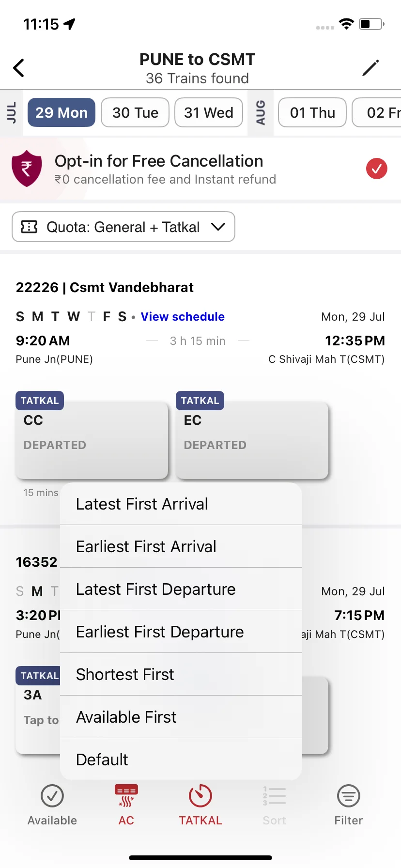Tap the back arrow icon

tap(19, 68)
